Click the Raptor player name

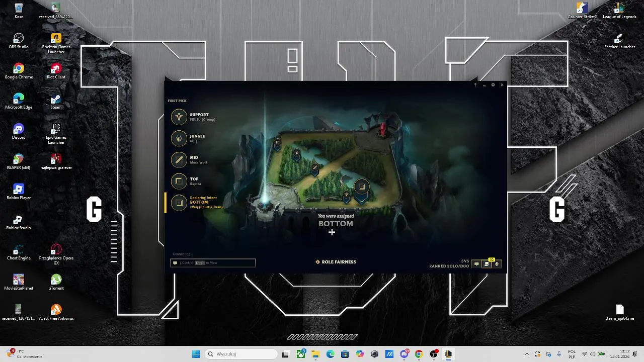(195, 184)
